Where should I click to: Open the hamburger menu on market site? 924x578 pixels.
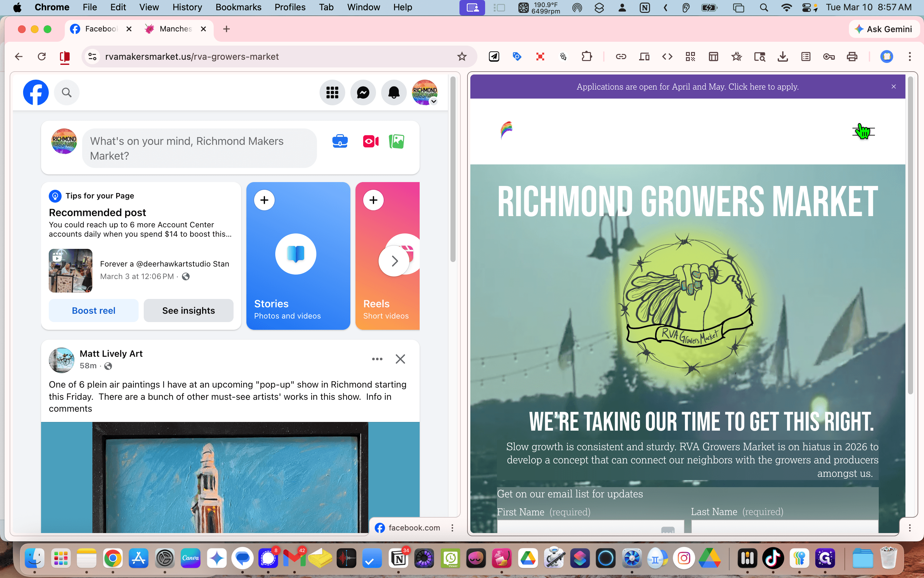(863, 132)
